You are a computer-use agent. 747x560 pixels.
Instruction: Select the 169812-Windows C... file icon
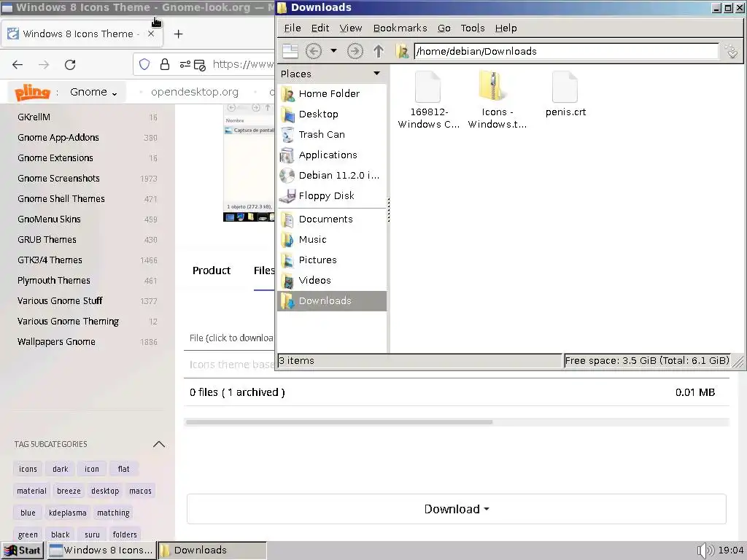(x=427, y=87)
